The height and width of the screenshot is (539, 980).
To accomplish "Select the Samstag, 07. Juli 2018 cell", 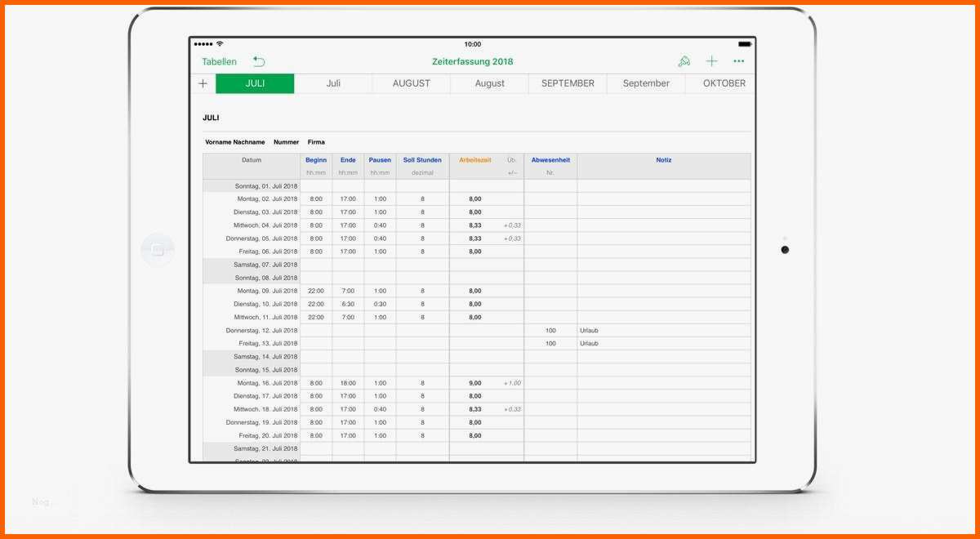I will pyautogui.click(x=252, y=265).
